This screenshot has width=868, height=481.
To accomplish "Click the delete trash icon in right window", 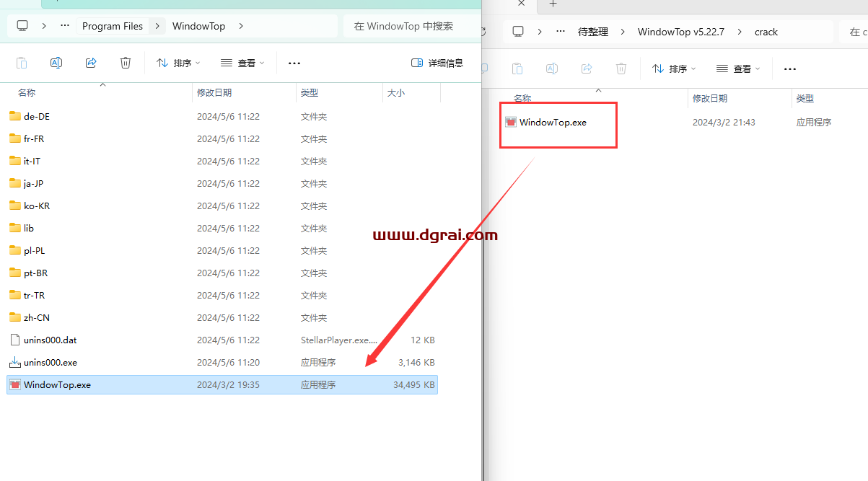I will click(621, 69).
